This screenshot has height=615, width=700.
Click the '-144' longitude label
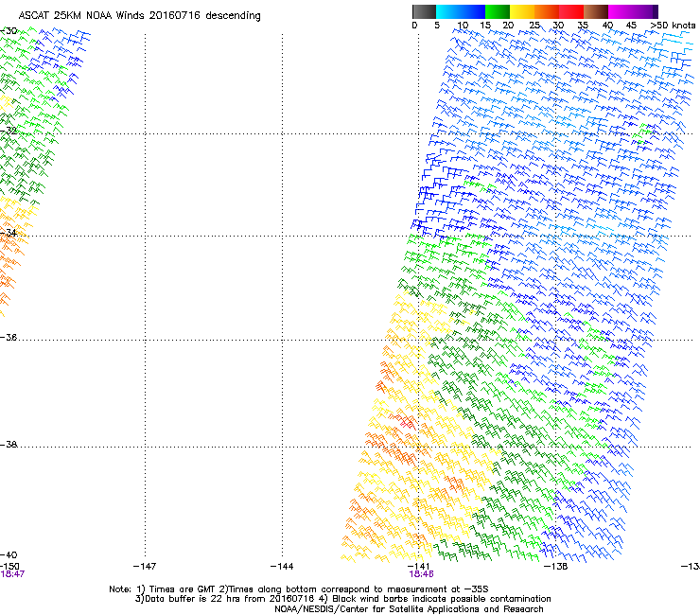(x=282, y=567)
